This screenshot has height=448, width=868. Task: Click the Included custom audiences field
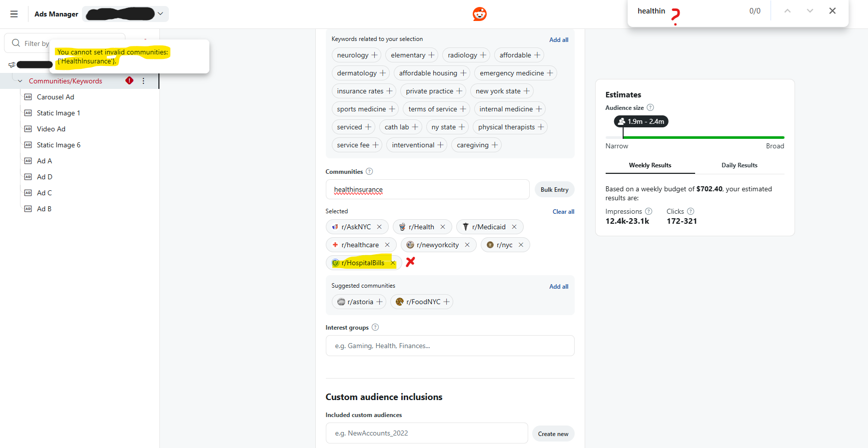click(x=427, y=433)
